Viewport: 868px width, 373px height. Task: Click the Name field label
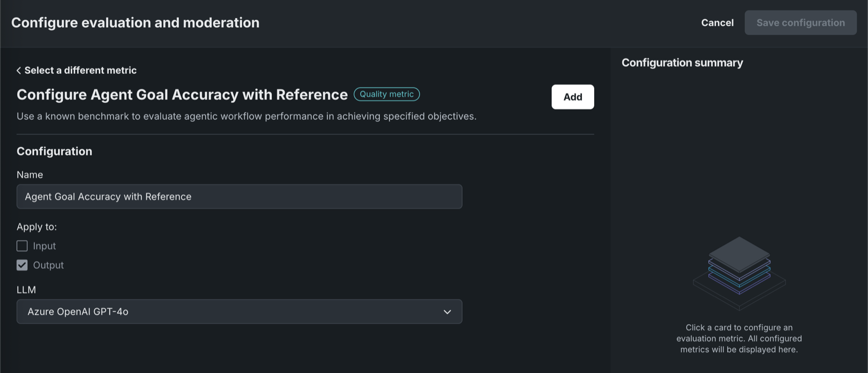[30, 174]
